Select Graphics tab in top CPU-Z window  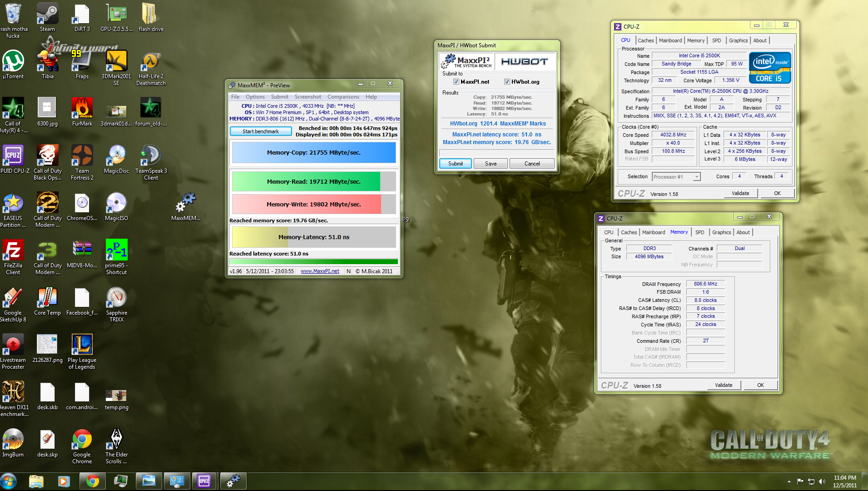739,40
